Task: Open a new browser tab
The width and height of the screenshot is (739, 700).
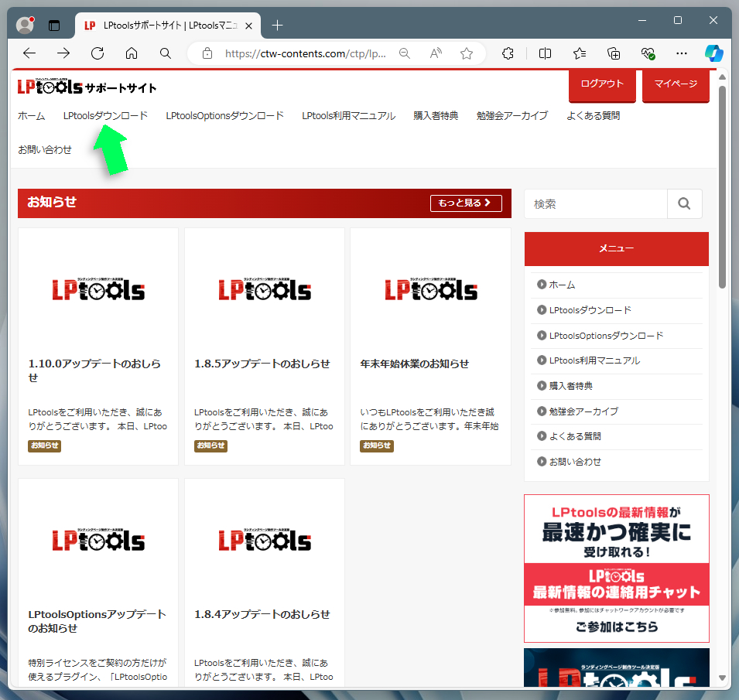Action: click(278, 26)
